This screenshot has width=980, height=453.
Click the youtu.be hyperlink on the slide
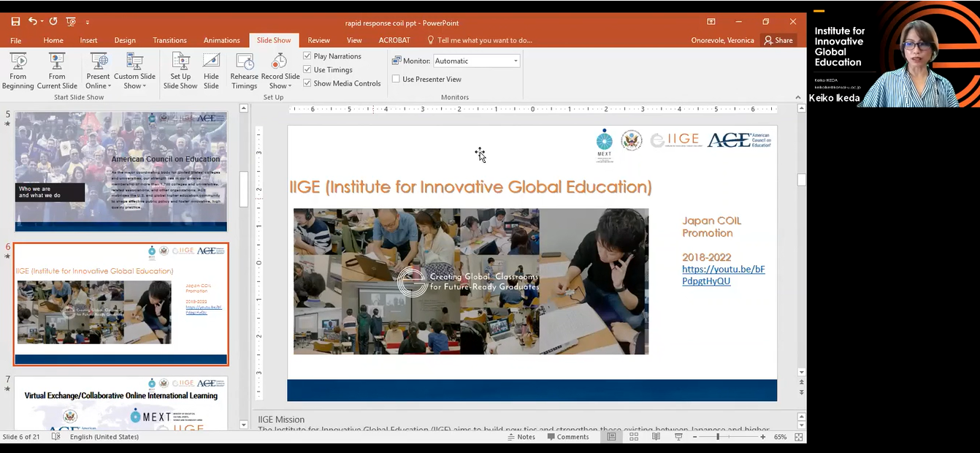coord(723,275)
